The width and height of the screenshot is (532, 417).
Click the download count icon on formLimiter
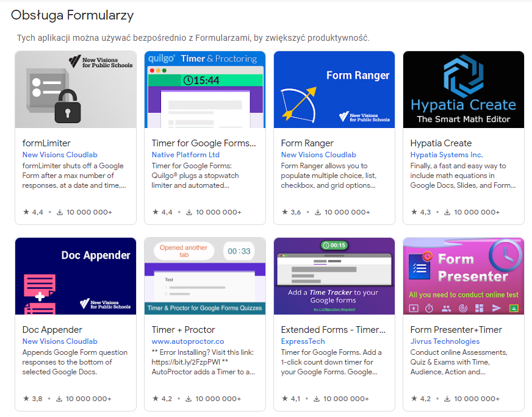point(60,212)
